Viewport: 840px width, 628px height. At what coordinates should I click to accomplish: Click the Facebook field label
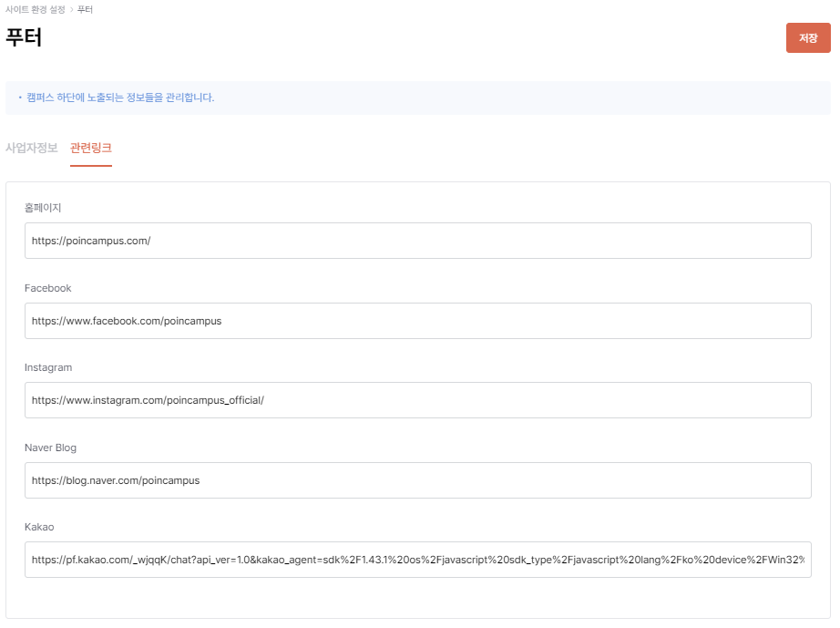click(x=47, y=288)
